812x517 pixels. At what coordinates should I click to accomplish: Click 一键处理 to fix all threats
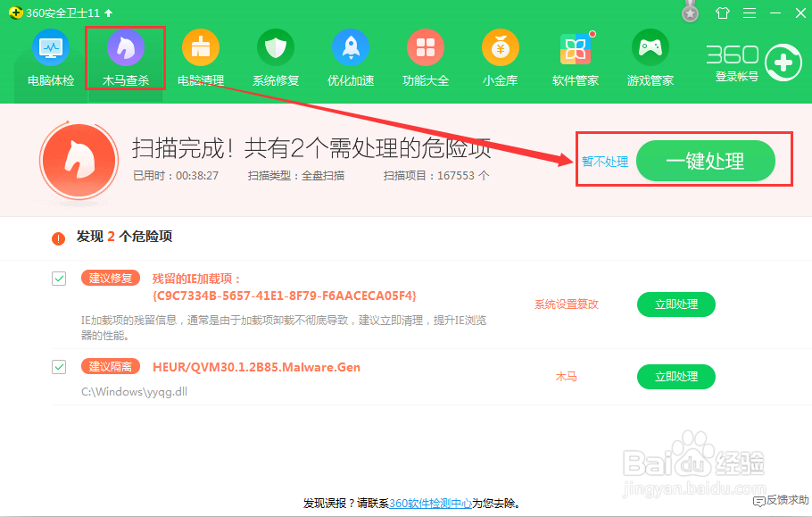coord(707,161)
